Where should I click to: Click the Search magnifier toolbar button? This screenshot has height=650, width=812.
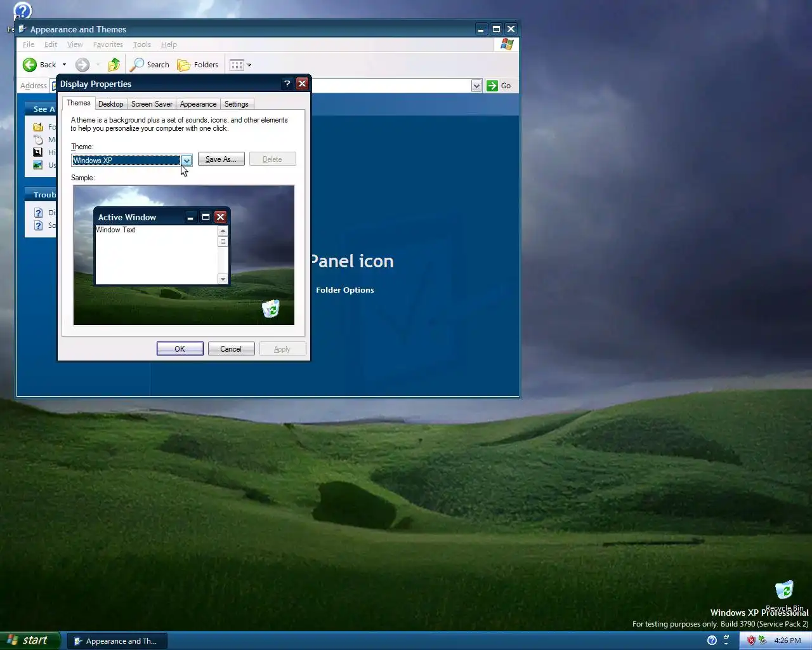[150, 65]
